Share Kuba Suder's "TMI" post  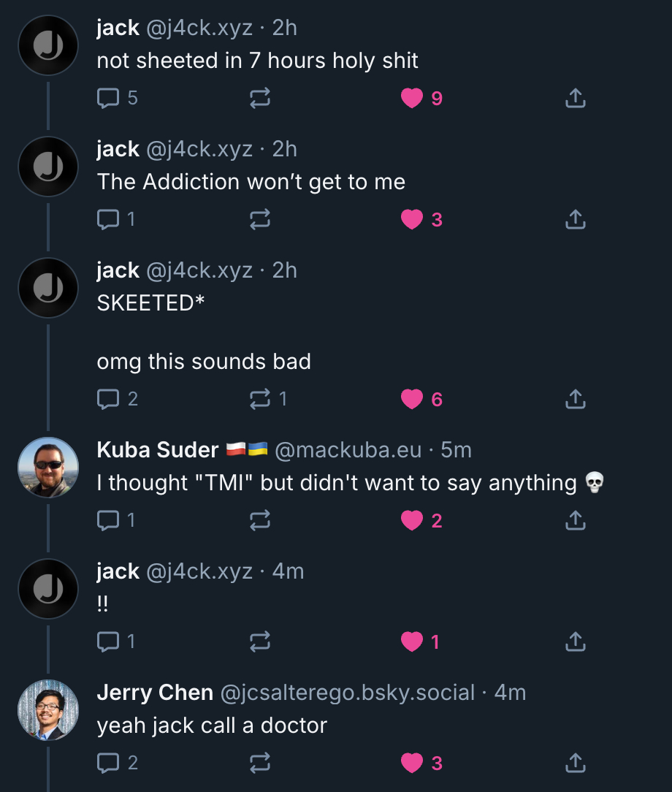pos(576,520)
